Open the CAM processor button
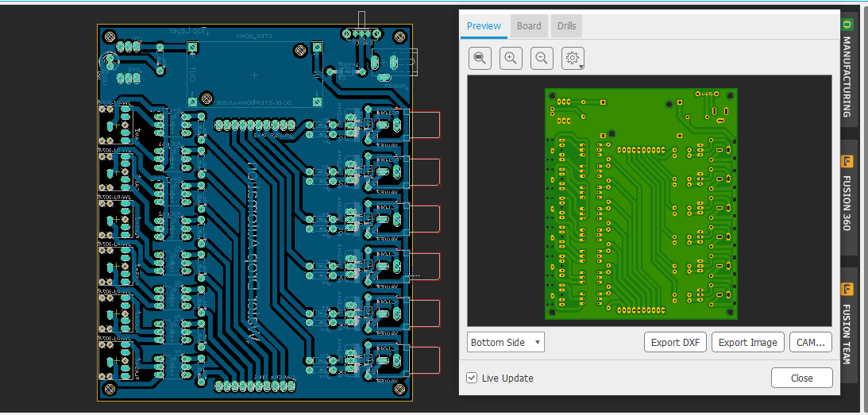The image size is (868, 415). [x=810, y=342]
